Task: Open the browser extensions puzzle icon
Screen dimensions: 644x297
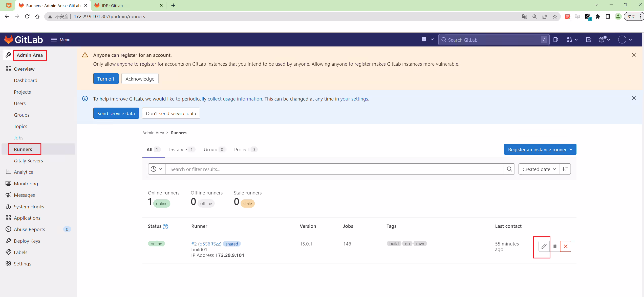Action: tap(598, 16)
